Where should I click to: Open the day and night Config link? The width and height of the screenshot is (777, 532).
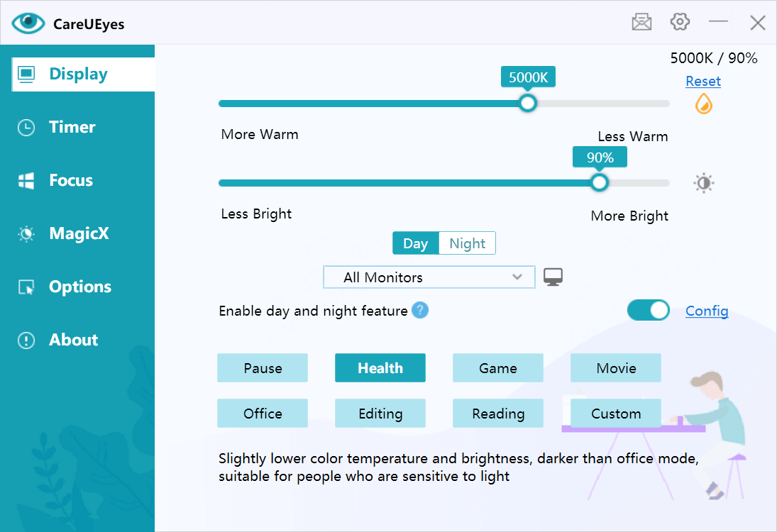pyautogui.click(x=707, y=311)
